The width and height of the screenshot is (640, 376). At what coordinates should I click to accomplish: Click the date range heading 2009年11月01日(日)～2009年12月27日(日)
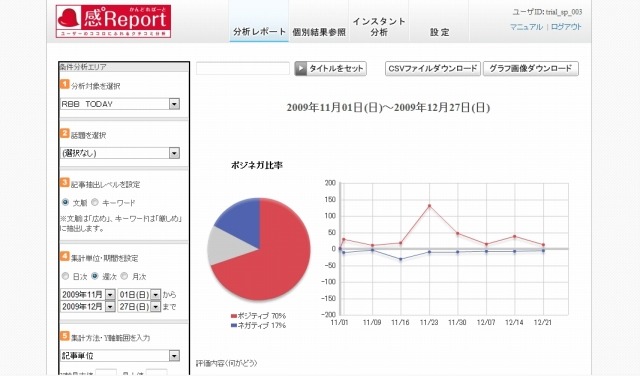pos(388,107)
